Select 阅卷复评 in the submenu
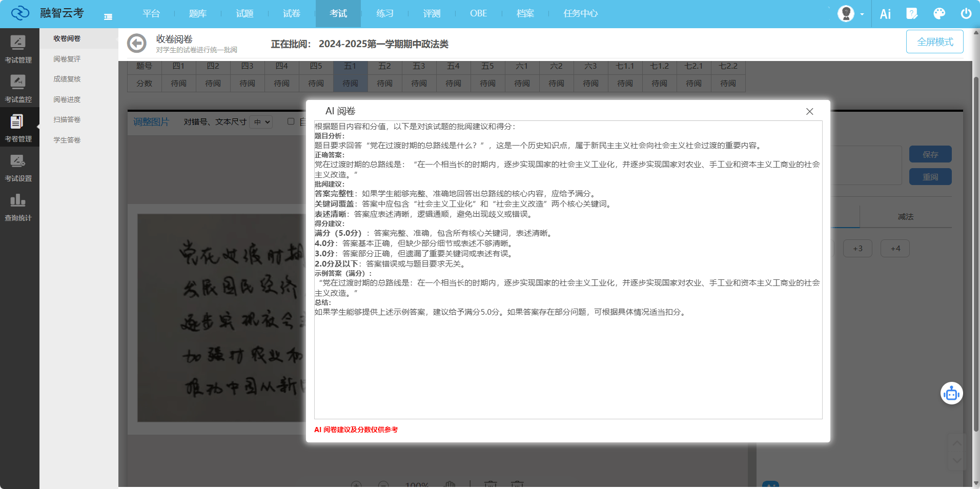980x489 pixels. (x=67, y=59)
